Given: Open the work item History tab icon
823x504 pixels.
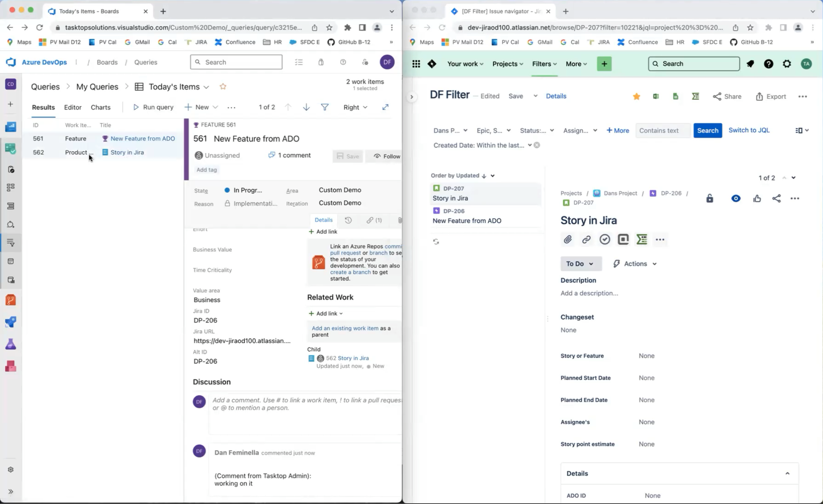Looking at the screenshot, I should click(348, 220).
